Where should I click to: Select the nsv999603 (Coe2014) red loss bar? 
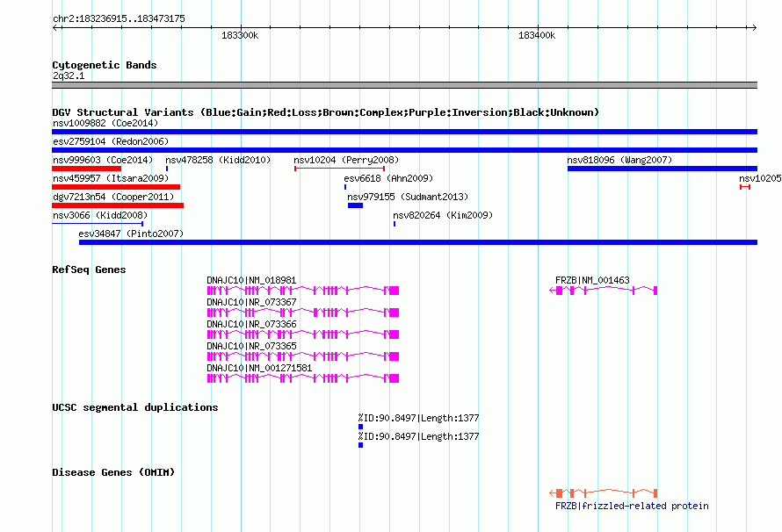pos(86,169)
